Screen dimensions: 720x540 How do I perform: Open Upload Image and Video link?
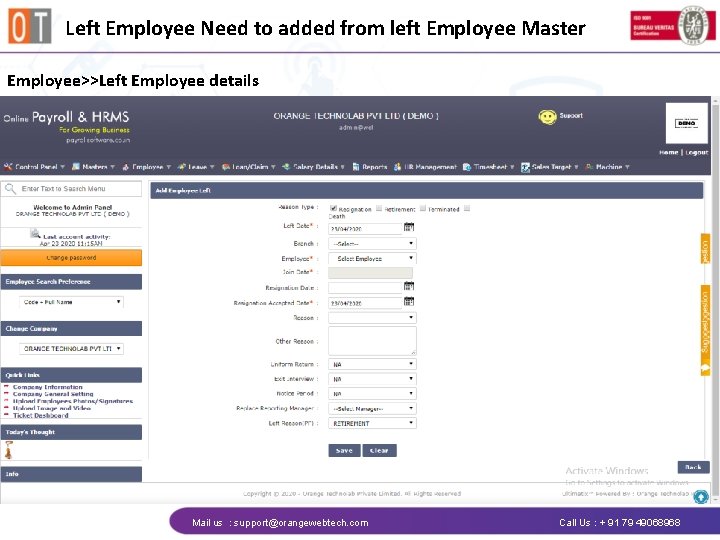tap(51, 408)
